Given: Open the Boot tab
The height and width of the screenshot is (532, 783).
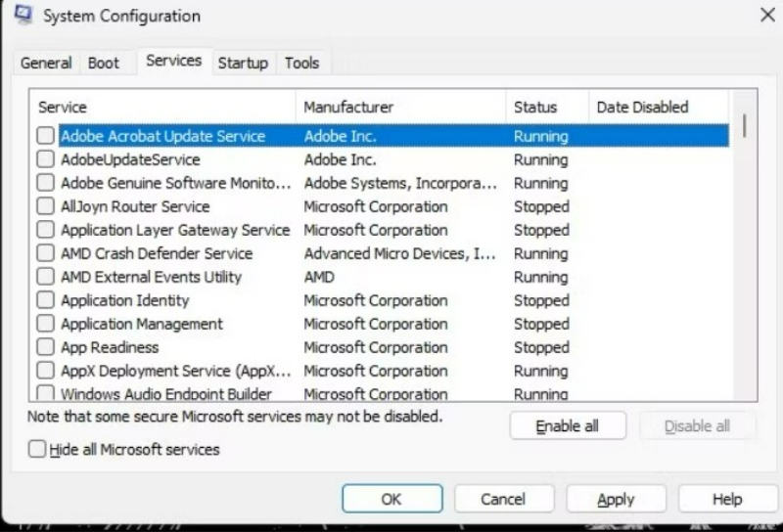Looking at the screenshot, I should tap(104, 64).
